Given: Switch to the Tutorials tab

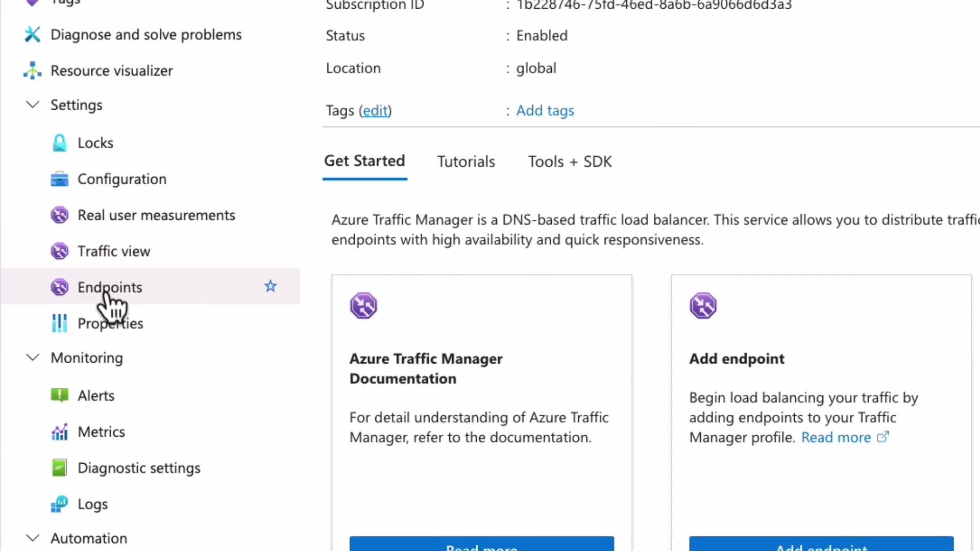Looking at the screenshot, I should tap(466, 162).
